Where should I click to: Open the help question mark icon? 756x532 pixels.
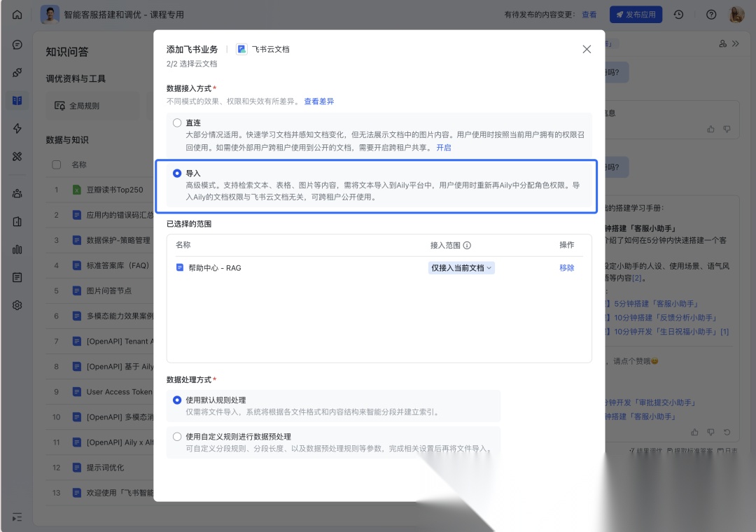point(711,15)
